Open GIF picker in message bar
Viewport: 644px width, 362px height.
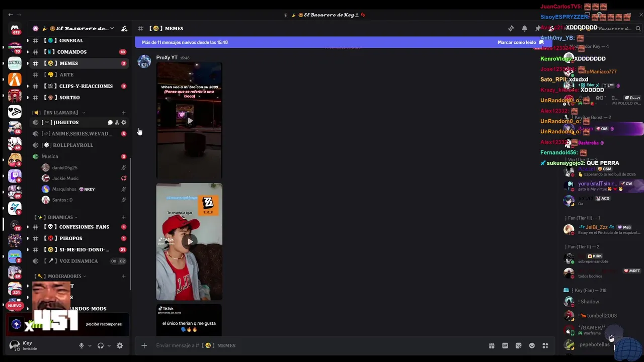pyautogui.click(x=505, y=345)
